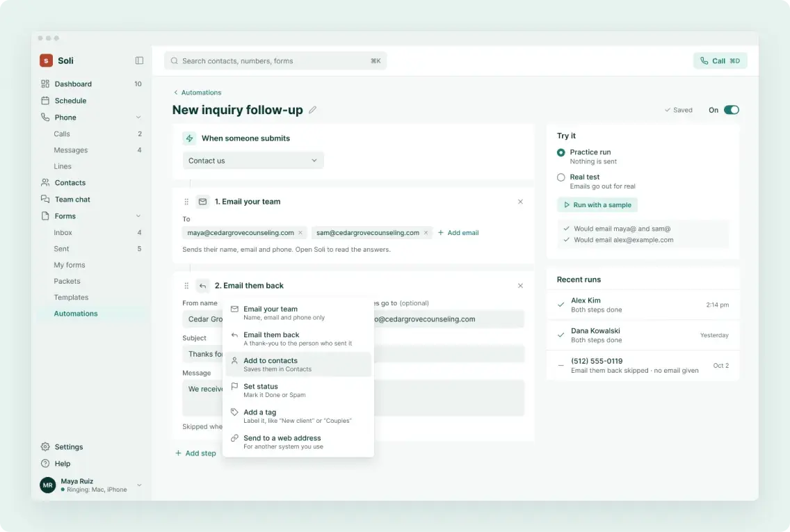Choose Add a tag from the step menu
This screenshot has height=532, width=790.
pyautogui.click(x=298, y=416)
